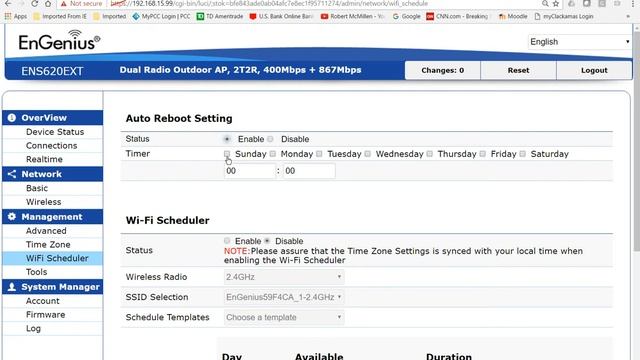Open the Wireless network page
This screenshot has width=640, height=360.
coord(43,202)
